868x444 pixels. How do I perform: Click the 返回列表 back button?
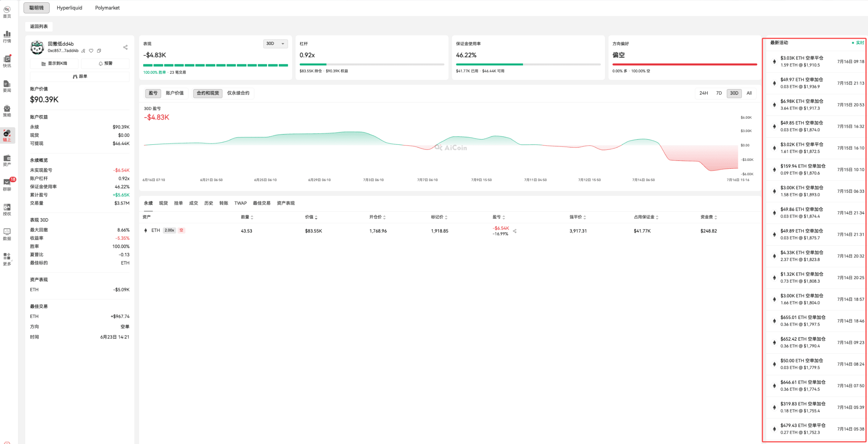pos(39,26)
